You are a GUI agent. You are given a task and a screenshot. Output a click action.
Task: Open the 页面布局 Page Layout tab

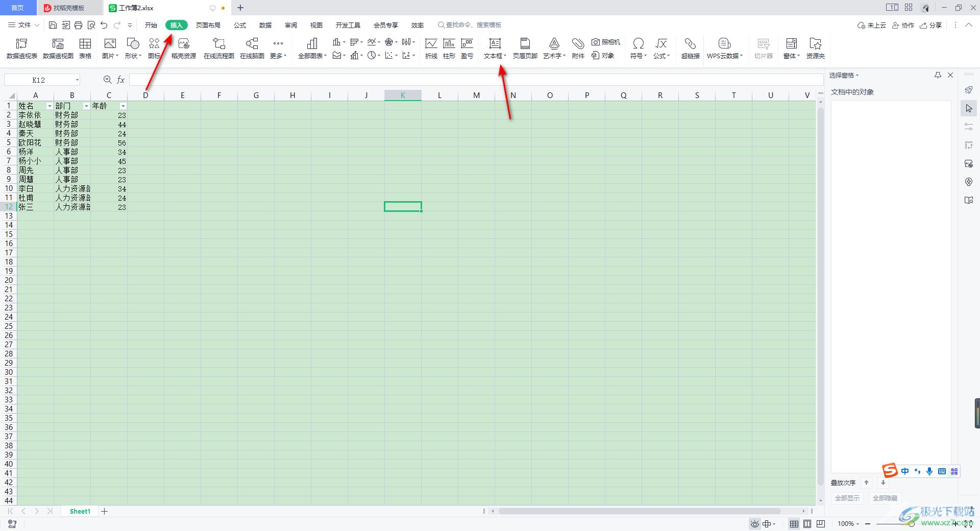point(208,25)
